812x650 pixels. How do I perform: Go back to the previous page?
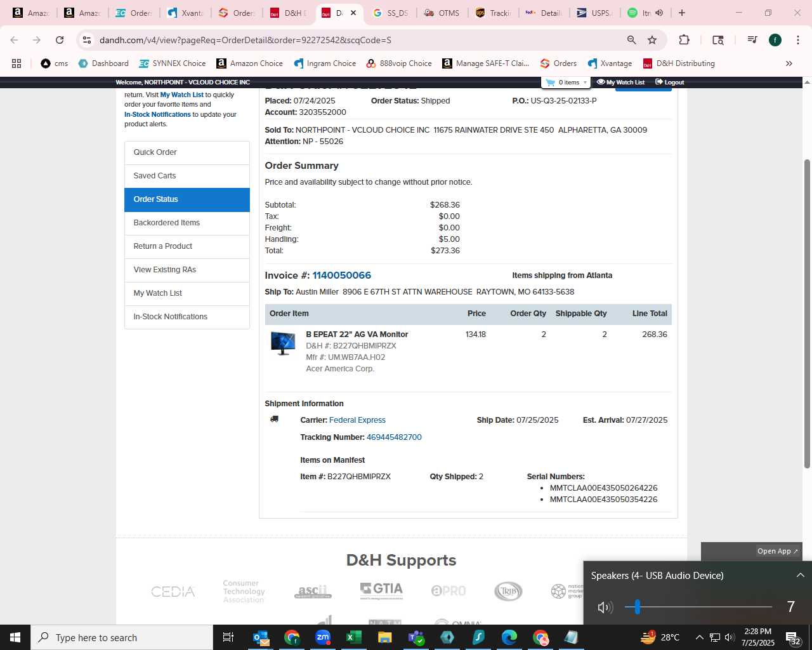14,40
